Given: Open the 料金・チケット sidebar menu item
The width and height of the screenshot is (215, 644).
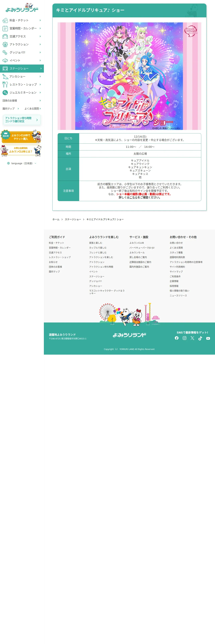Looking at the screenshot, I should click(22, 21).
